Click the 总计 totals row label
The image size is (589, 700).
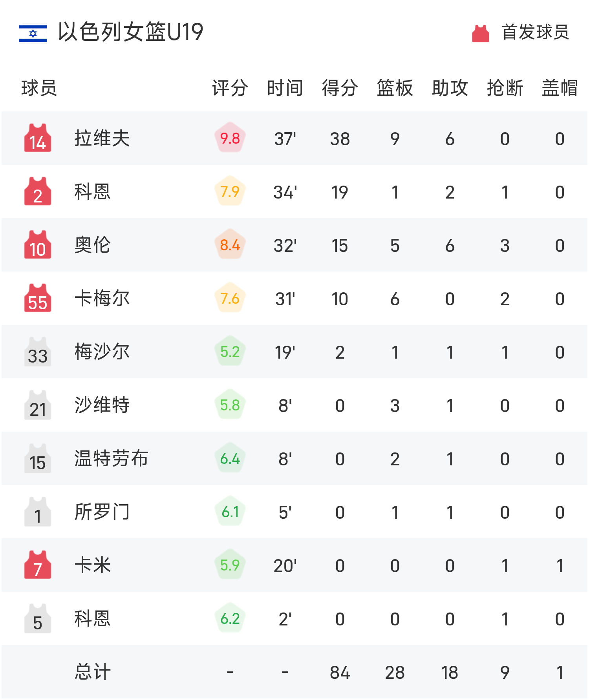[x=93, y=672]
